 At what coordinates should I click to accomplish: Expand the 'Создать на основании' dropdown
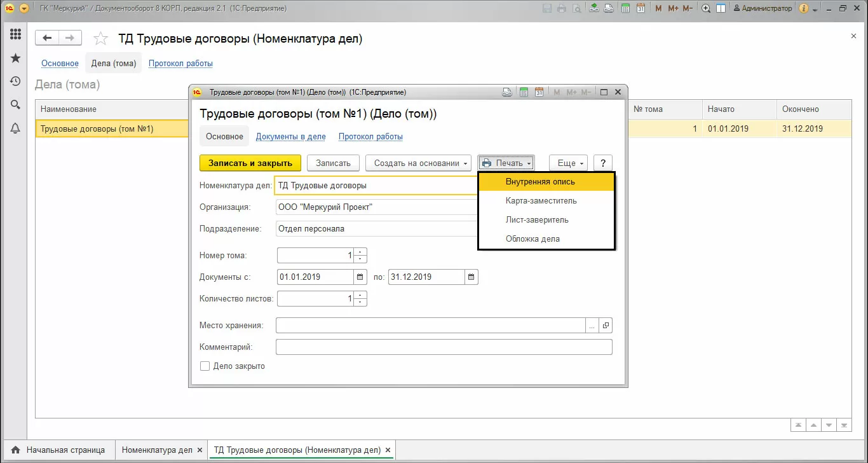click(418, 163)
